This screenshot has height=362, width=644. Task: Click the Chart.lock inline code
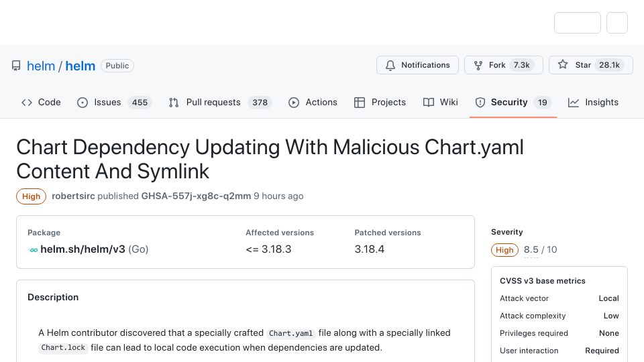click(63, 348)
